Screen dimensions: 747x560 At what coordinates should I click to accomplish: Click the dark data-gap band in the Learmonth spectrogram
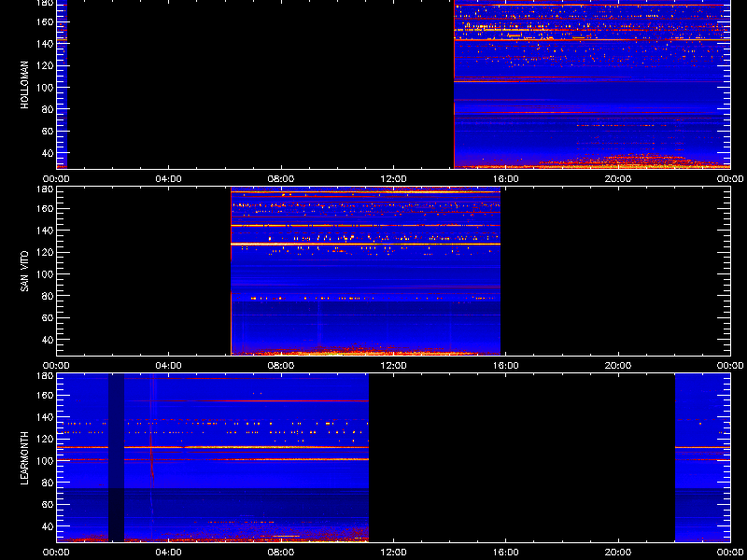pos(116,457)
